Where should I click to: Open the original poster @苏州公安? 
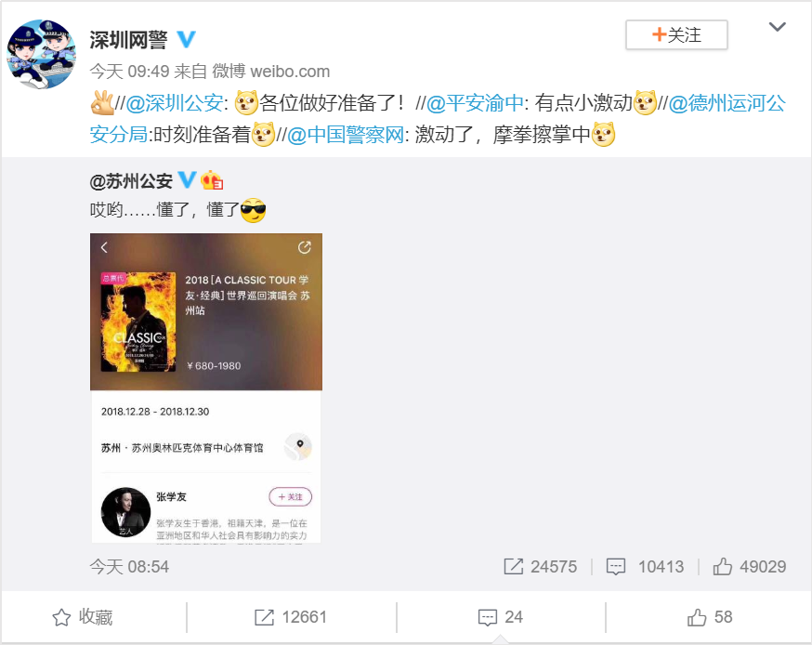(x=131, y=181)
